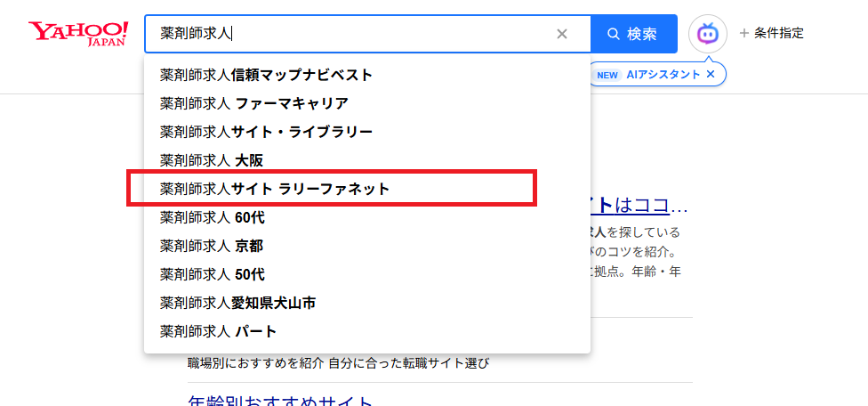This screenshot has height=406, width=868.
Task: Select suggestion 薬剤師求人信頼マップナビベスト
Action: pos(367,75)
